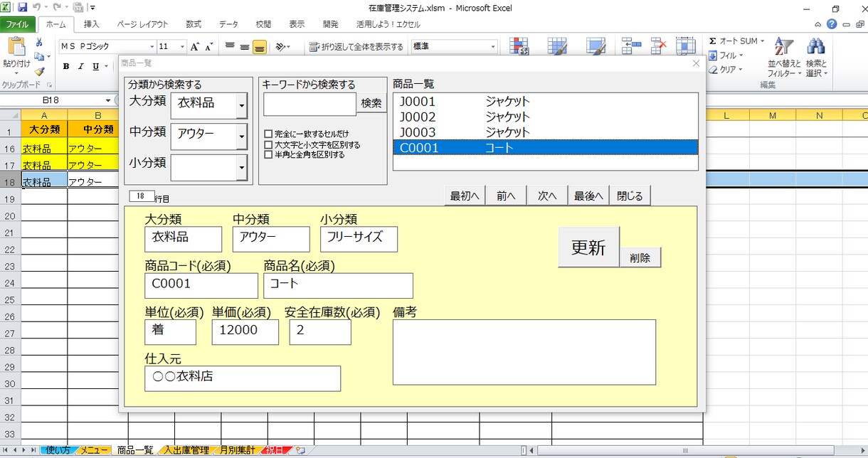Viewport: 868px width, 458px height.
Task: Open Find and Select (検索と選択)
Action: [x=816, y=57]
